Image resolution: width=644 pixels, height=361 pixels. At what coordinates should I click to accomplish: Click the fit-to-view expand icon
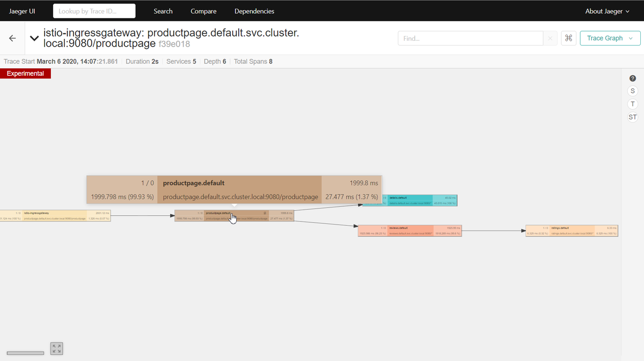57,349
